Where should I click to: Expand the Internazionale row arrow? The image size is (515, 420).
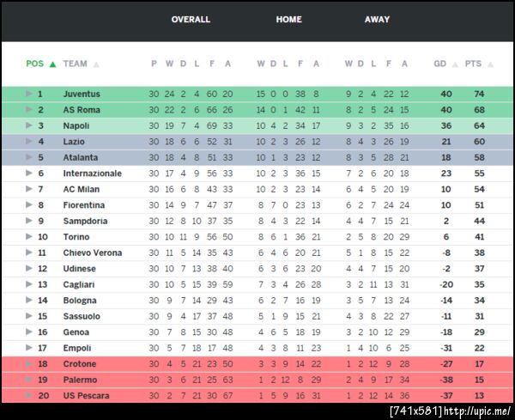[x=29, y=173]
